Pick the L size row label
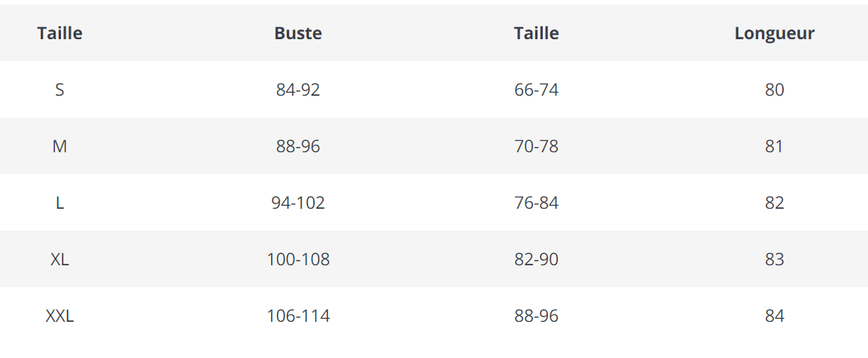Screen dimensions: 868x358 59,203
